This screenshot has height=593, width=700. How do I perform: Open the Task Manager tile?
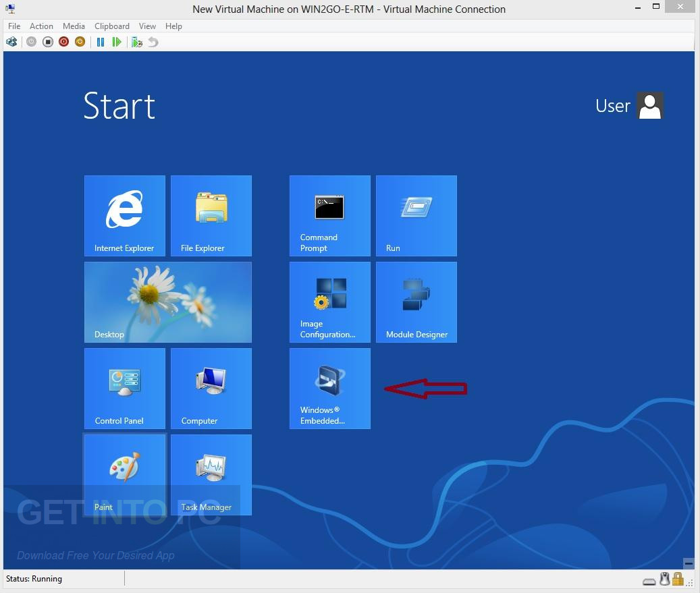211,475
